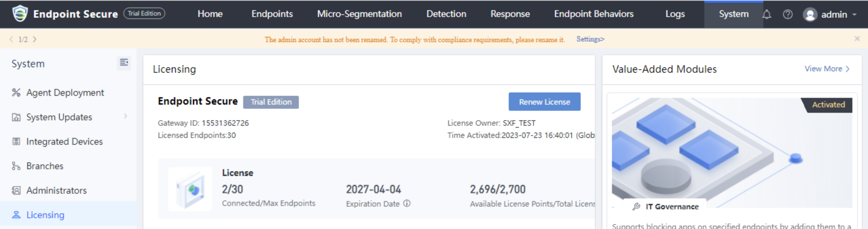Open the Micro-Segmentation tab
Screen dimensions: 868x229
point(359,14)
